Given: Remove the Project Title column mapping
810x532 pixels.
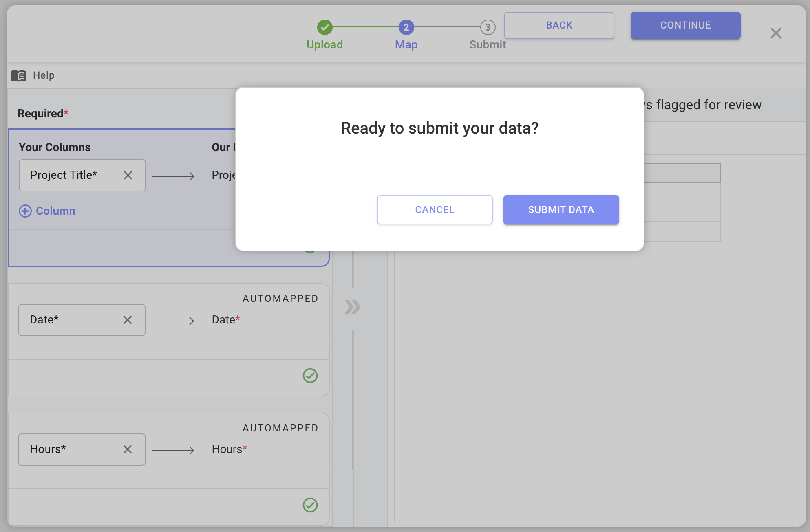Looking at the screenshot, I should click(128, 175).
